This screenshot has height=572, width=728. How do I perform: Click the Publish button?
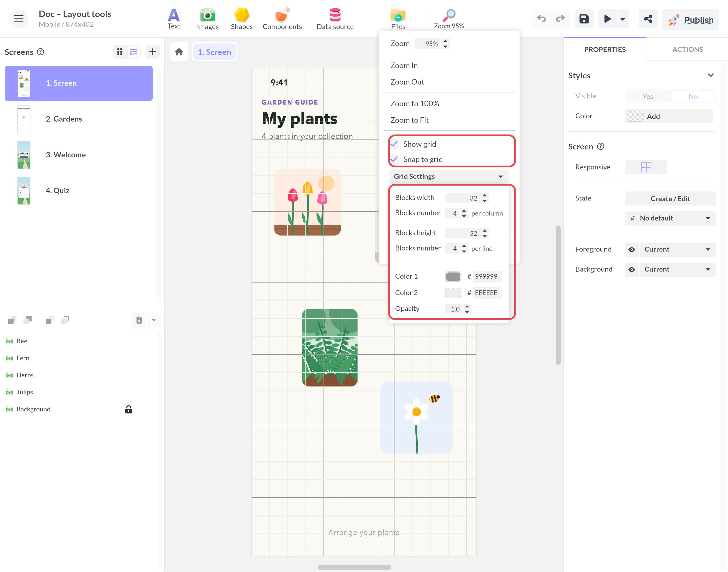click(x=690, y=20)
